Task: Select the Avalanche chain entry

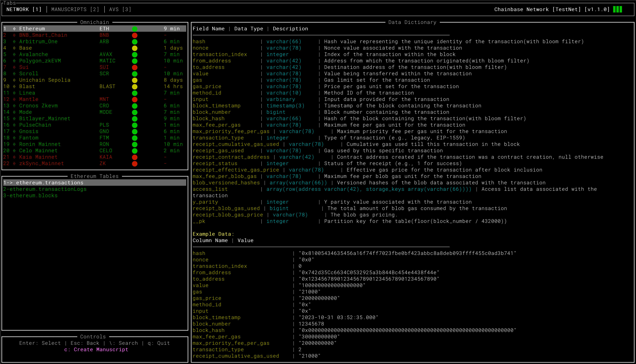Action: [95, 55]
